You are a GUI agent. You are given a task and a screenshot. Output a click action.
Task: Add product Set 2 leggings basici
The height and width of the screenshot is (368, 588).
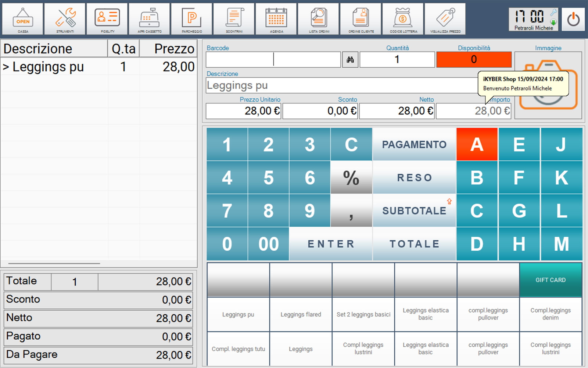tap(363, 314)
